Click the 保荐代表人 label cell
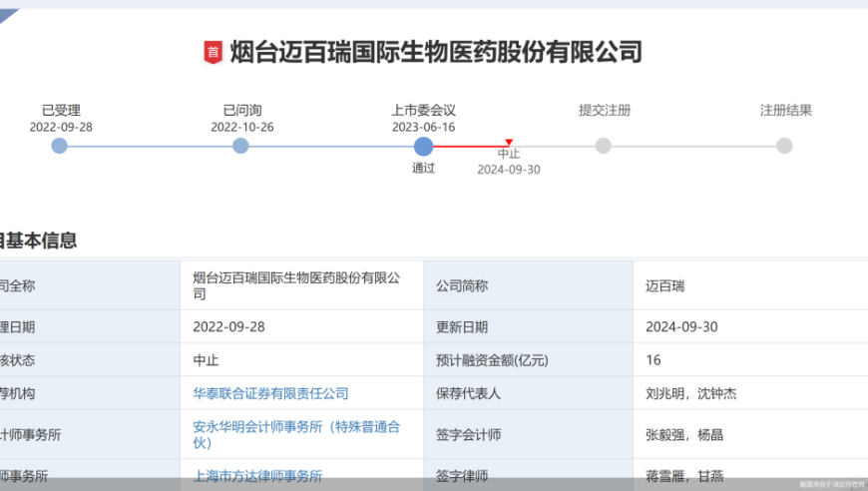This screenshot has height=491, width=868. click(529, 393)
